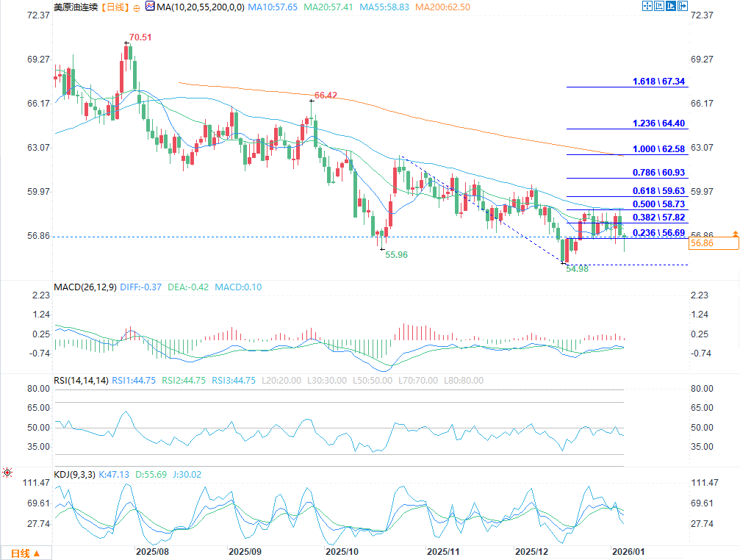Click the 2025/08 date on time axis
This screenshot has height=560, width=740.
click(x=152, y=551)
